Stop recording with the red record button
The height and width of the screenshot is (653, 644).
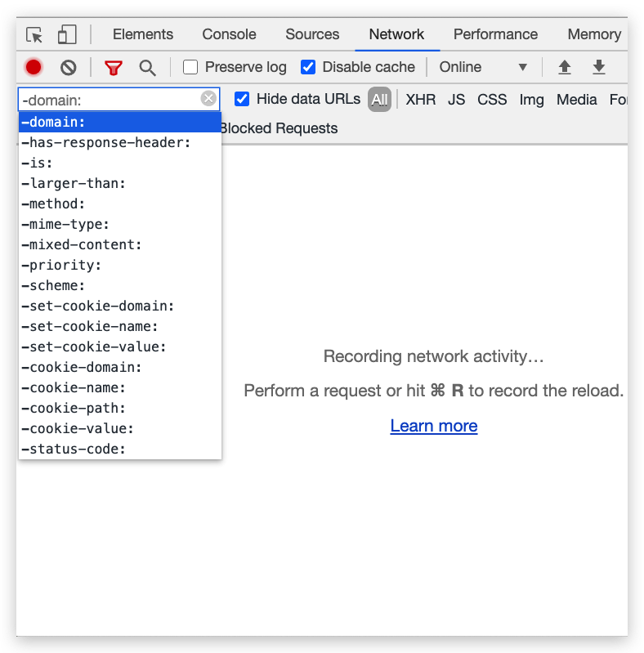coord(34,68)
